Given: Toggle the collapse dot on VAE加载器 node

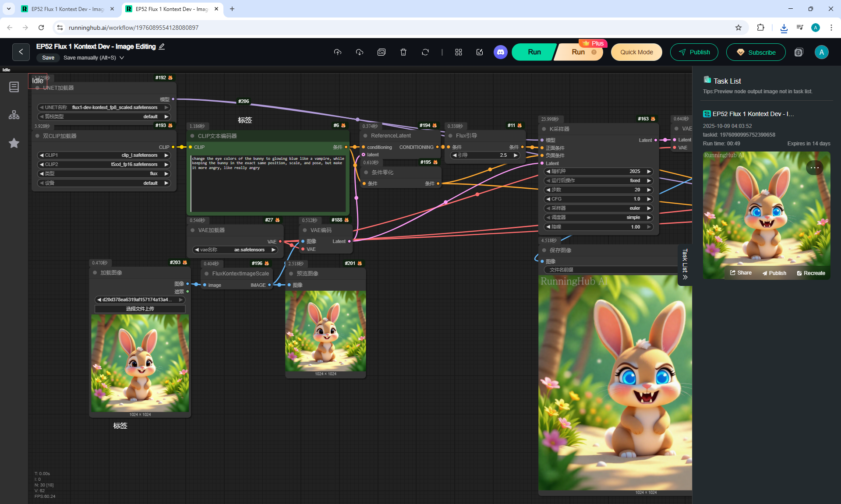Looking at the screenshot, I should pyautogui.click(x=193, y=230).
